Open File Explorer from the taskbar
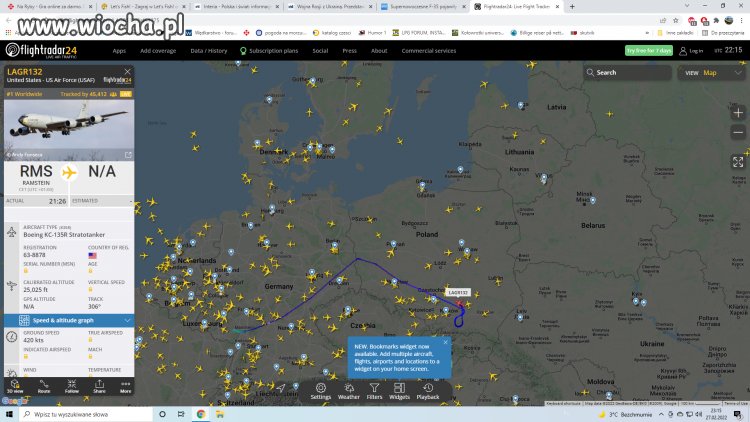This screenshot has width=750, height=422. (220, 414)
